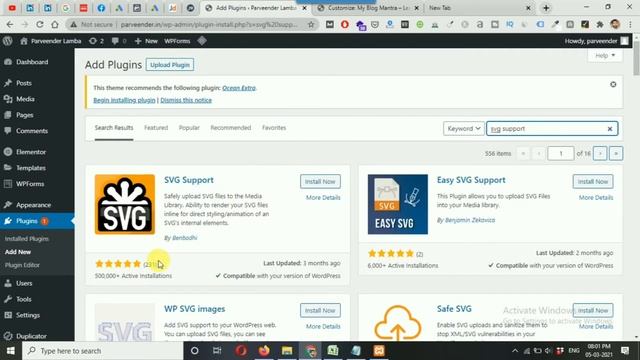The height and width of the screenshot is (360, 640).
Task: Open File Explorer from the taskbar
Action: [287, 351]
